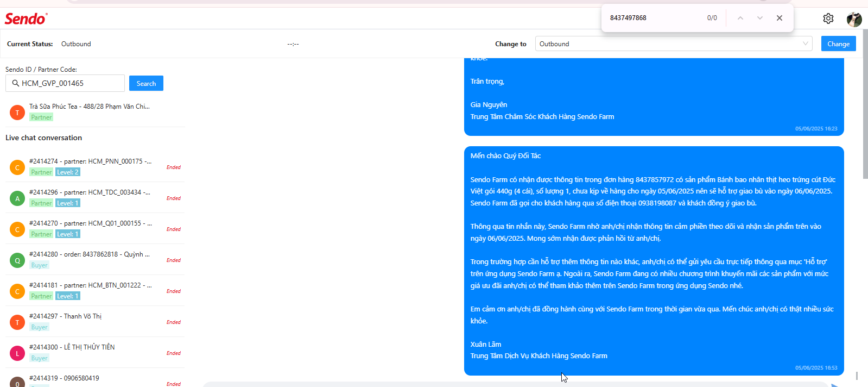Image resolution: width=868 pixels, height=387 pixels.
Task: Click the message timestamp 05/06/2025 16:23
Action: [x=816, y=129]
